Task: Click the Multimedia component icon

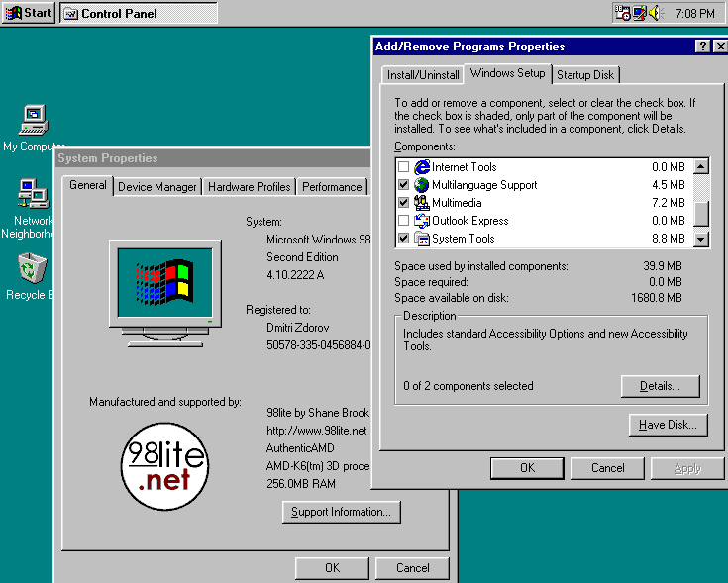Action: (x=422, y=203)
